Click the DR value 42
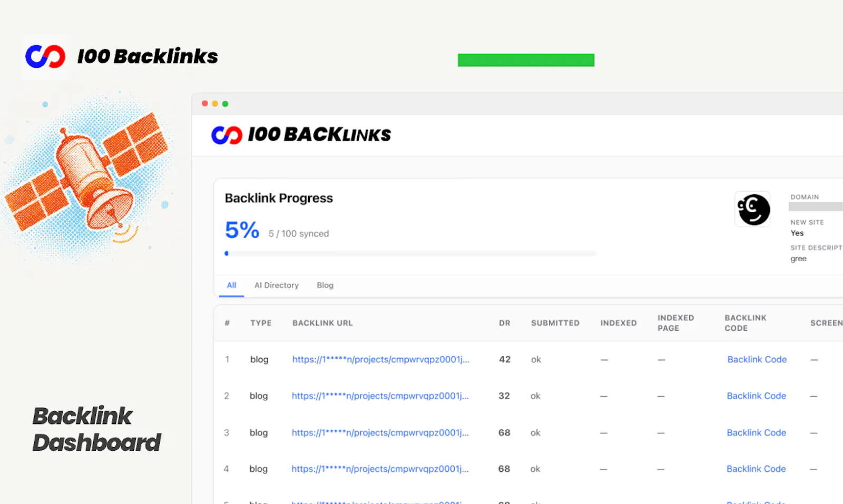 point(505,360)
